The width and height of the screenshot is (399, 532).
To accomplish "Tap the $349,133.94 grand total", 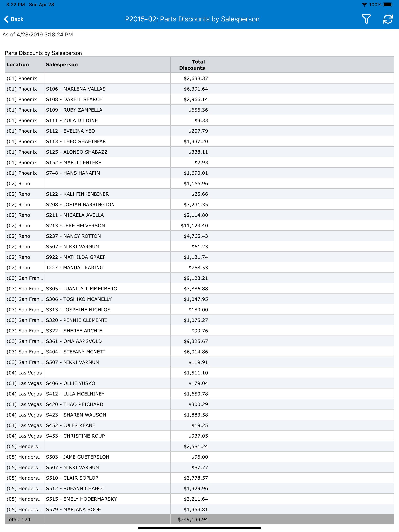I will [x=193, y=519].
